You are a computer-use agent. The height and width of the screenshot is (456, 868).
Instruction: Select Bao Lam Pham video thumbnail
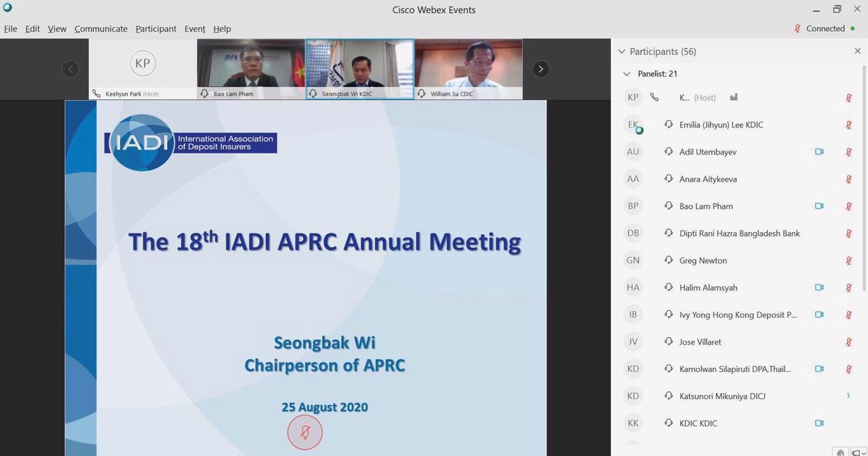(x=251, y=69)
